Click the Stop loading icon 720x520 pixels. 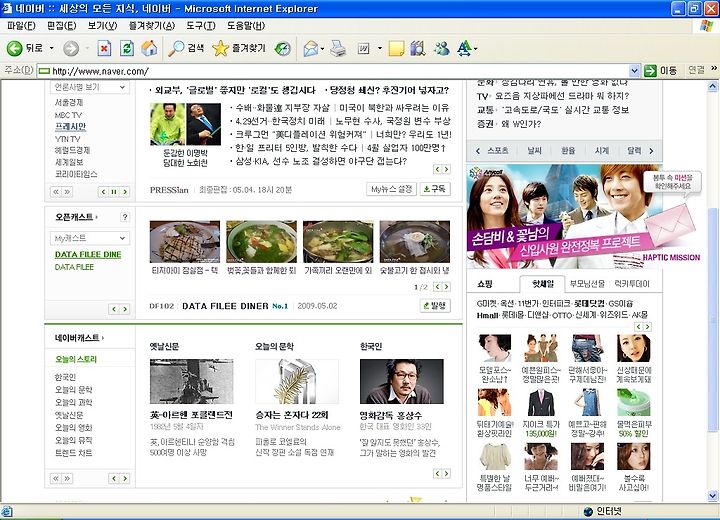click(x=104, y=48)
